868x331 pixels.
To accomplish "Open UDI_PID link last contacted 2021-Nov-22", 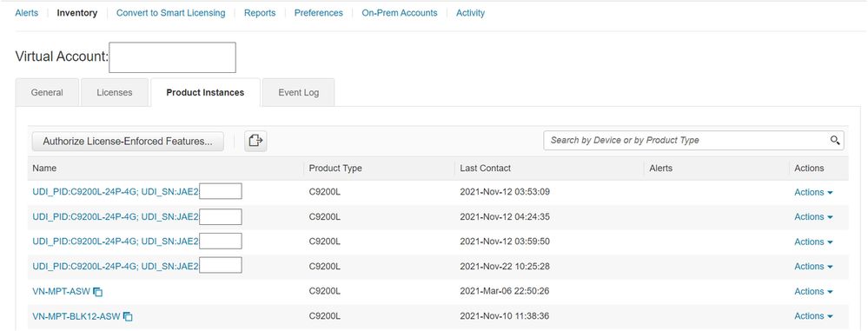I will tap(116, 266).
